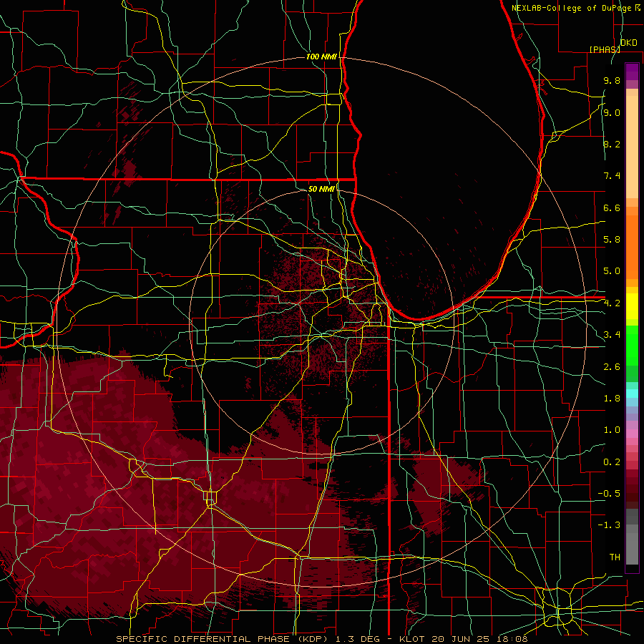Click the -1.3 scale value
The height and width of the screenshot is (644, 644).
[x=609, y=525]
